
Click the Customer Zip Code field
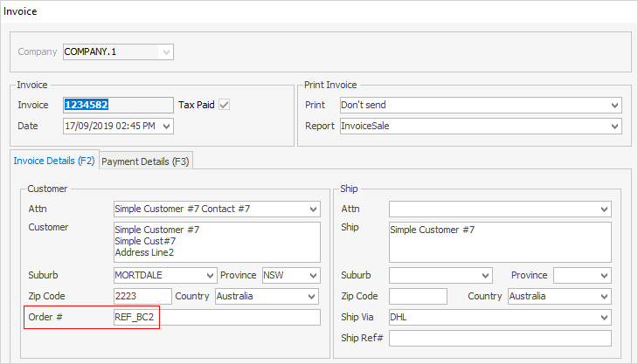(x=142, y=296)
